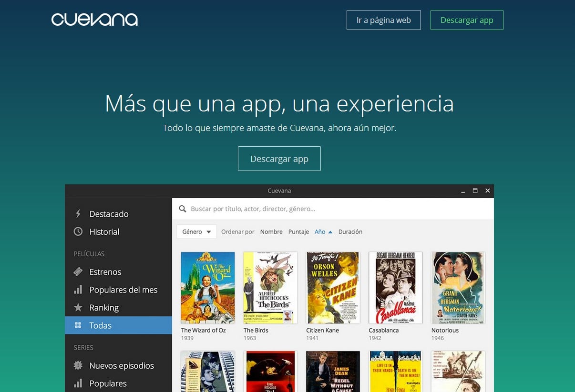Click 'The Birds' title text
The image size is (575, 392).
tap(256, 330)
